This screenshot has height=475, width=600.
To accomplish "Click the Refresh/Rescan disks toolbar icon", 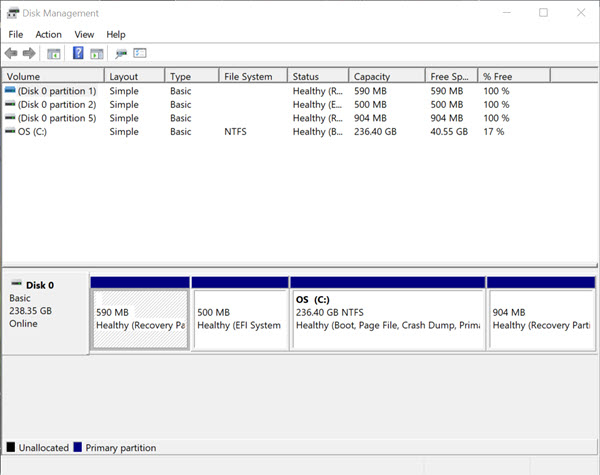I will coord(121,53).
